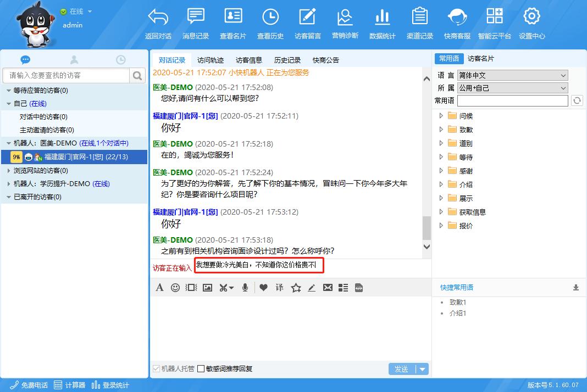Click 免费电话 in the status bar
The width and height of the screenshot is (587, 392).
(x=29, y=385)
